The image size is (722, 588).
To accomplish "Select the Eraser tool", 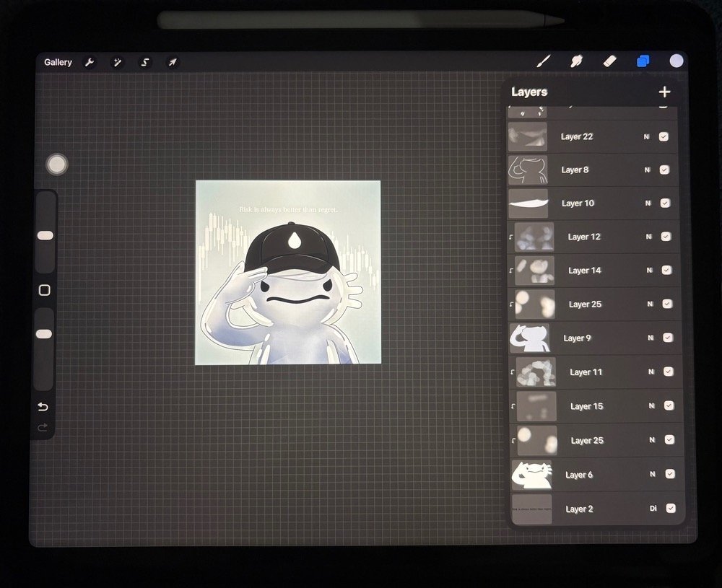I will [x=609, y=61].
